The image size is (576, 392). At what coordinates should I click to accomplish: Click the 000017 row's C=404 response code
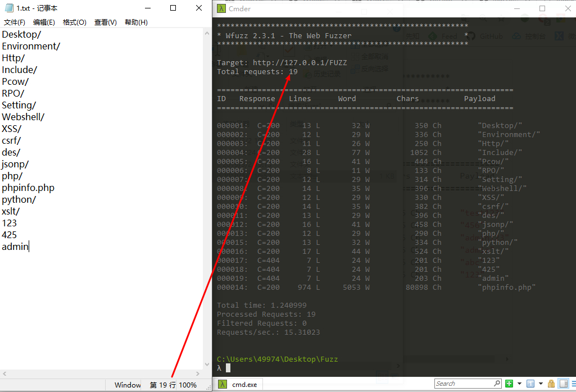(x=268, y=261)
